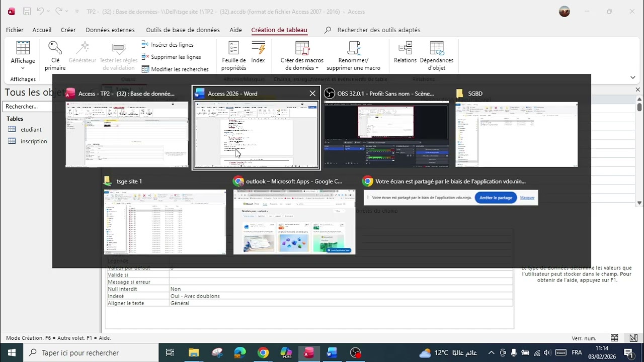Image resolution: width=644 pixels, height=362 pixels.
Task: Switch to the Créer tab
Action: pyautogui.click(x=68, y=30)
